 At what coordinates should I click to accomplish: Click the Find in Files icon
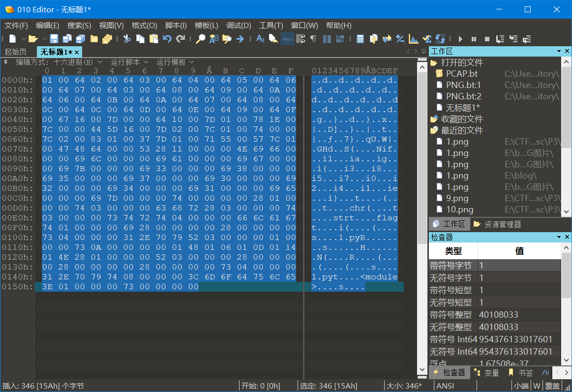[227, 39]
